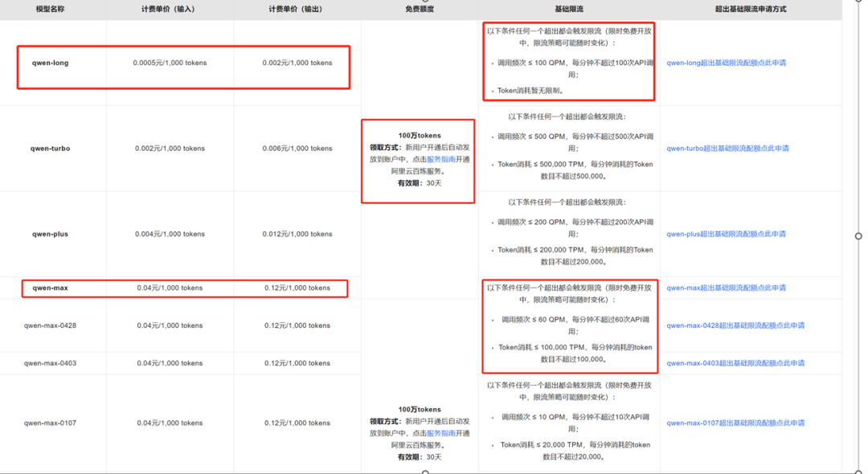Click the Token消耗 ≤ 20,000 TPM bullet
Screen dimensions: 868x474
click(575, 451)
